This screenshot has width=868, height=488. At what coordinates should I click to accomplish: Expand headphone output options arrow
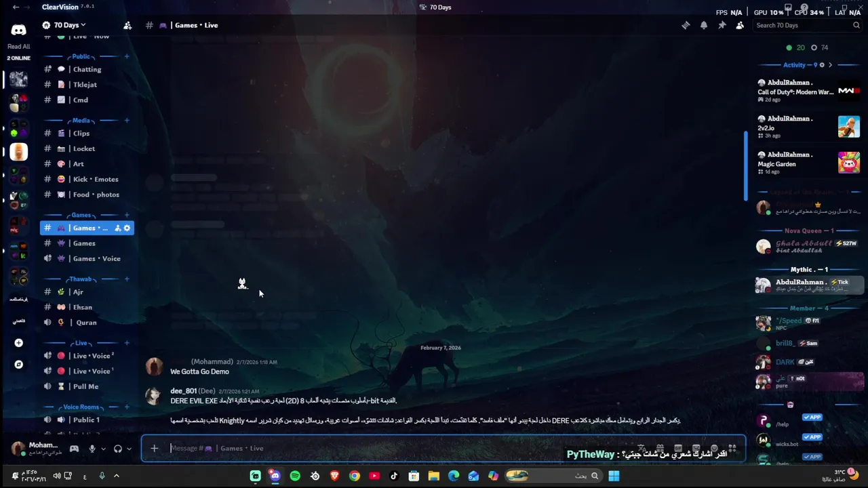click(x=129, y=449)
